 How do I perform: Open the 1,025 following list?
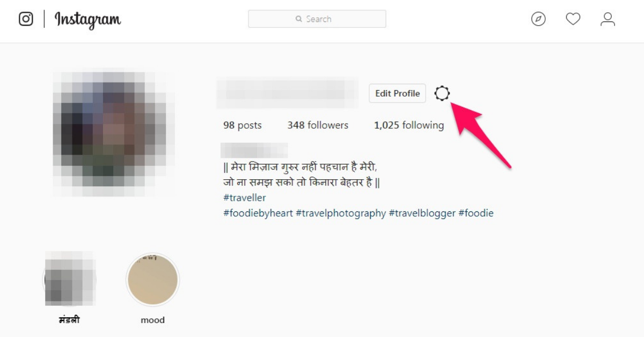tap(409, 125)
